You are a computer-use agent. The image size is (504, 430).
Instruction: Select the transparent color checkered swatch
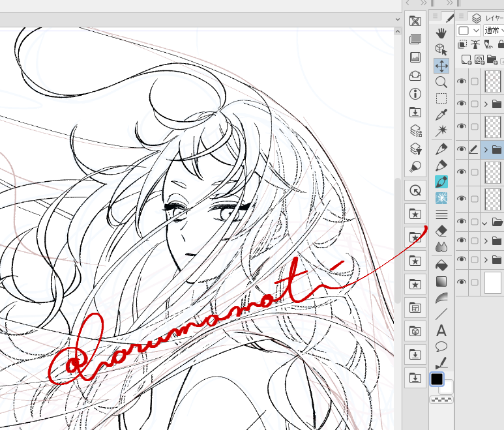(x=441, y=399)
